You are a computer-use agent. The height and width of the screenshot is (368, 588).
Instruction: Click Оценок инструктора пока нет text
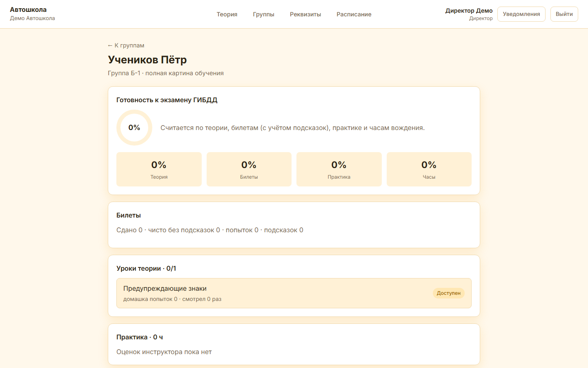click(x=164, y=352)
